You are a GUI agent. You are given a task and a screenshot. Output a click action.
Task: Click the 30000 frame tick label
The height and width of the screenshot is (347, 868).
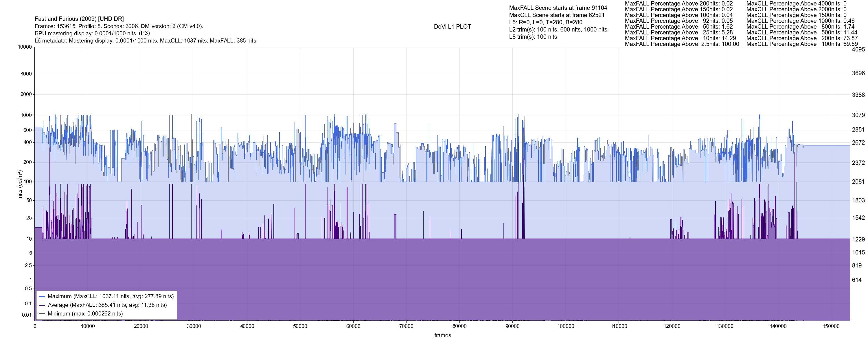(x=194, y=326)
